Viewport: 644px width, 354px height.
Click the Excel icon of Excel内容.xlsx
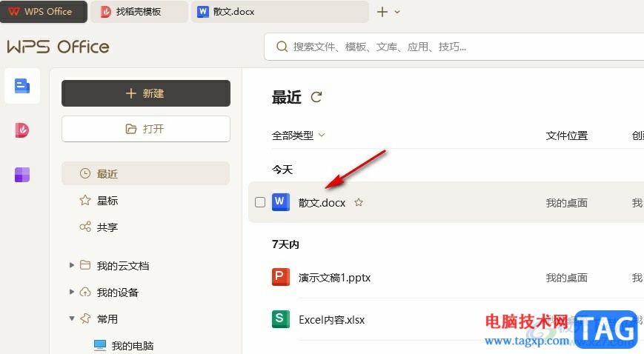[x=281, y=319]
